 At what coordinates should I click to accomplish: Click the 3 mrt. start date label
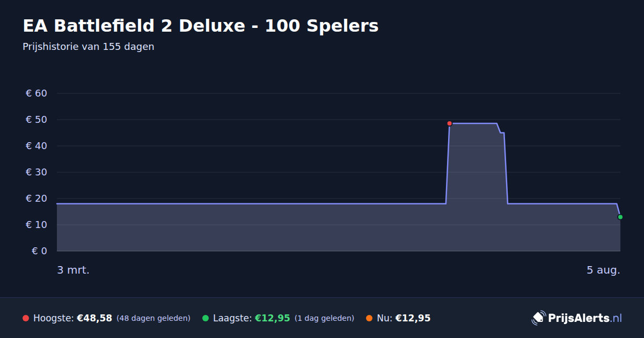[74, 270]
